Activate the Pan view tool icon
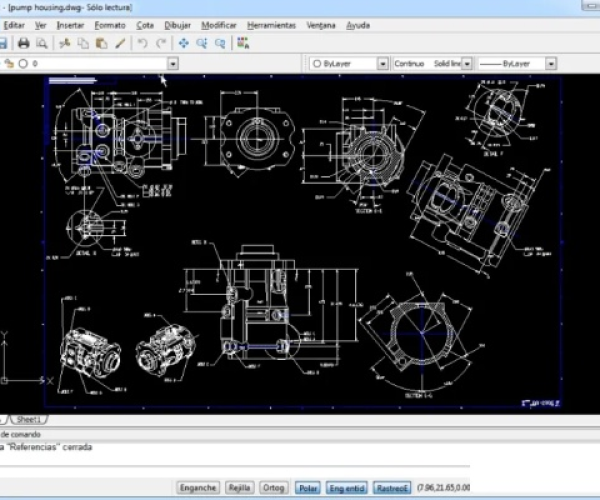Viewport: 600px width, 500px height. point(184,43)
